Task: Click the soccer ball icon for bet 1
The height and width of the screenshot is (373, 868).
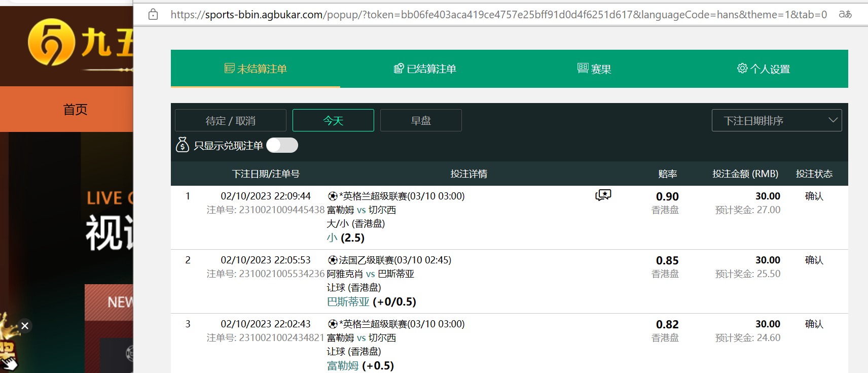Action: 333,196
